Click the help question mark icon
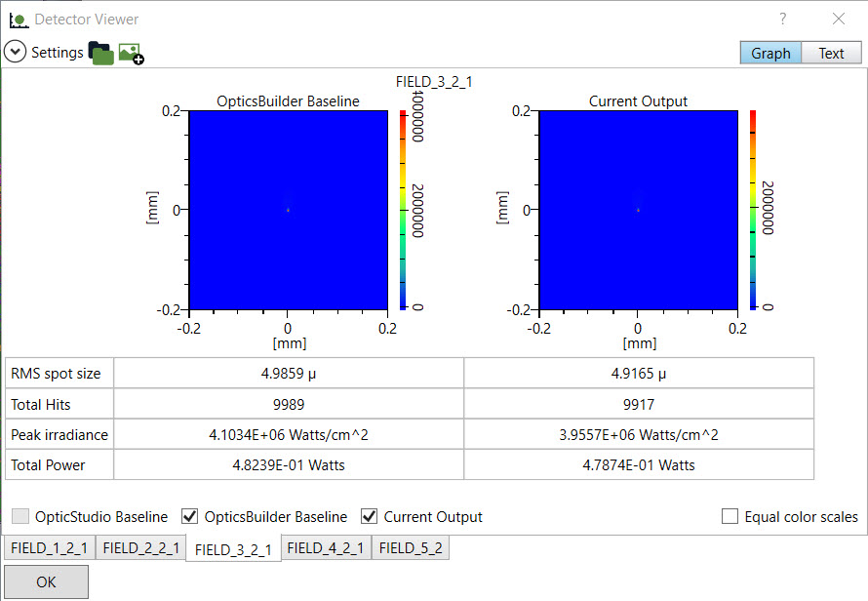This screenshot has width=868, height=601. click(782, 19)
